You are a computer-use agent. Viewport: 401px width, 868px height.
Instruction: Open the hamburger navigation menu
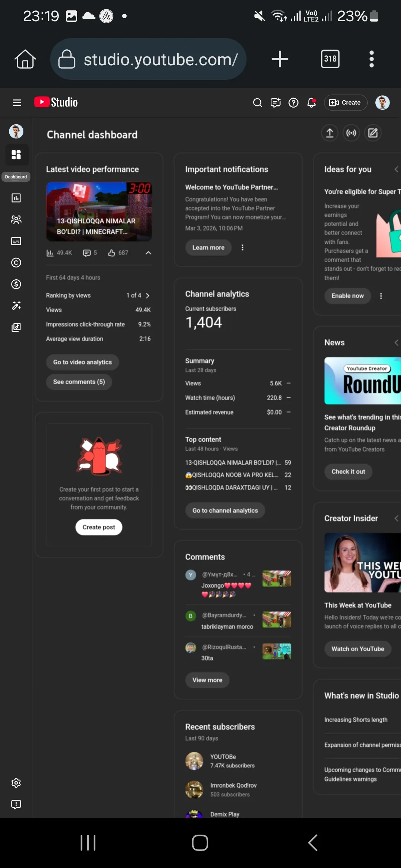coord(17,102)
